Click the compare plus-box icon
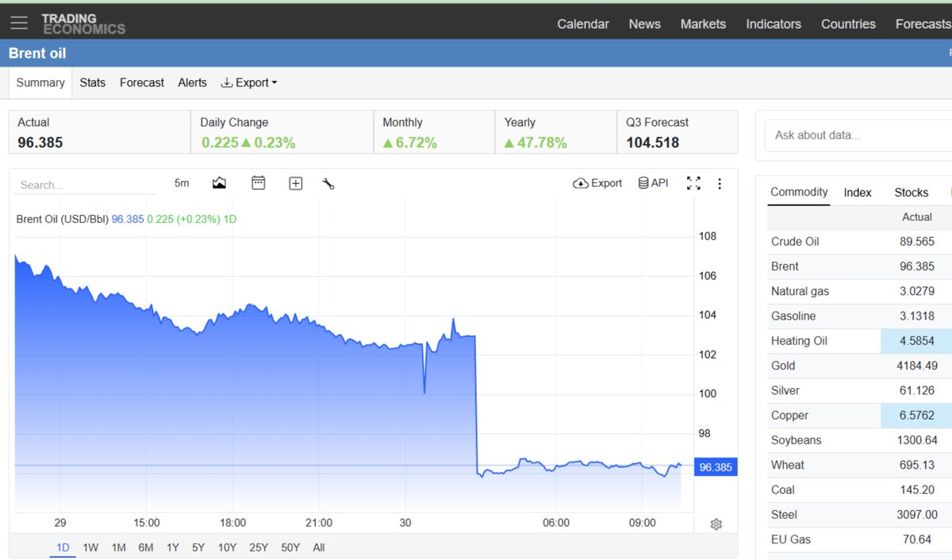Screen dimensions: 952x560 pos(296,183)
